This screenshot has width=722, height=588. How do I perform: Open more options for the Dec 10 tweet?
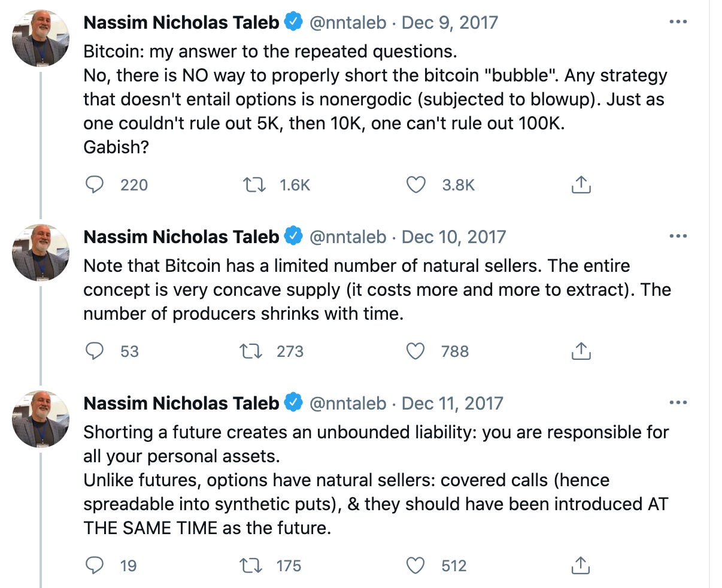(x=678, y=236)
